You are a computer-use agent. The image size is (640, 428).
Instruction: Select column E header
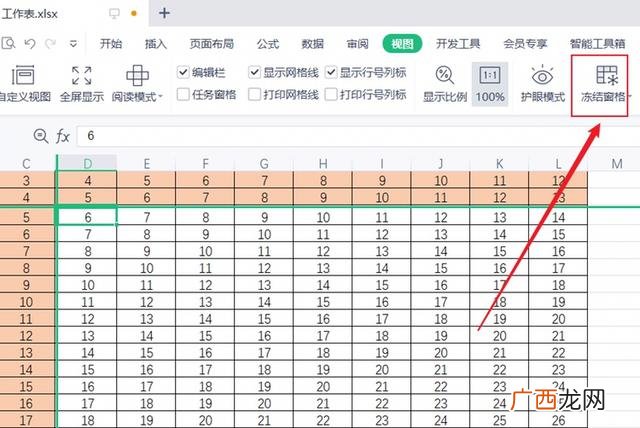point(147,164)
